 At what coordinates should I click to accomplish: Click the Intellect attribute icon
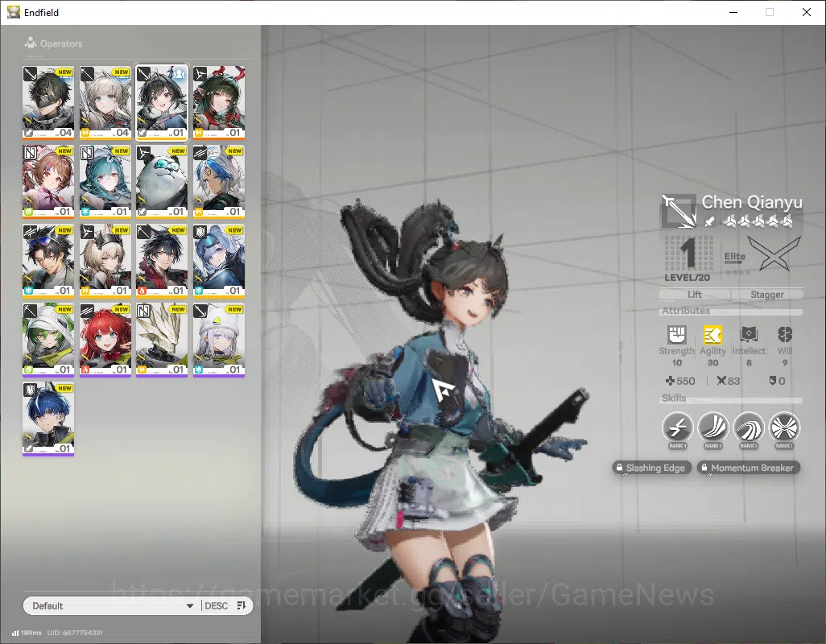(749, 334)
